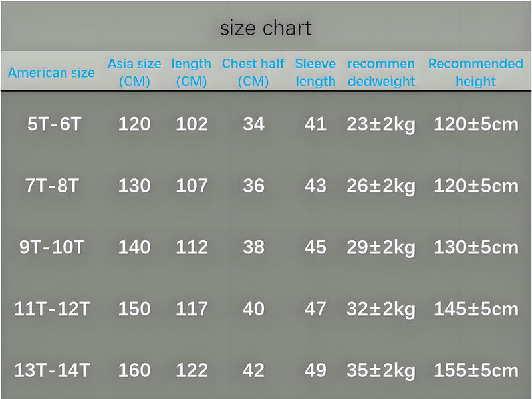
Task: Click the 'size chart' title
Action: click(x=265, y=28)
